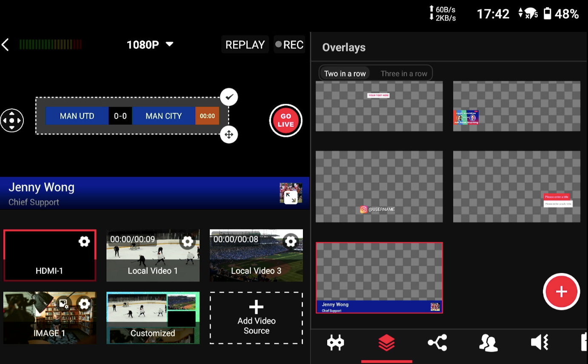This screenshot has height=364, width=588.
Task: Select the Local Video 1 source
Action: 153,256
